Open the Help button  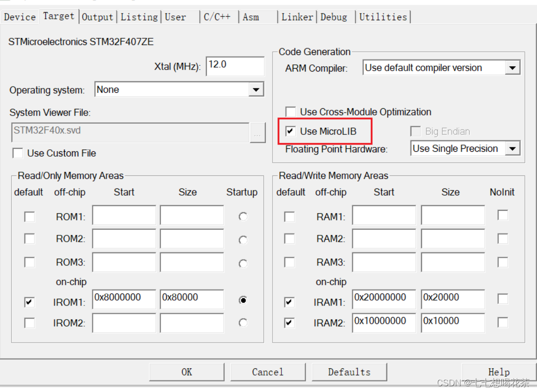coord(499,372)
